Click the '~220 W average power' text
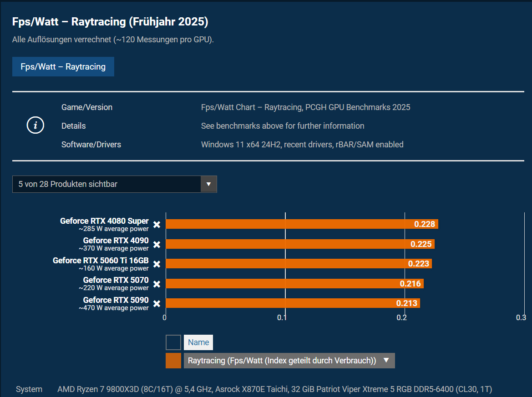 tap(114, 288)
